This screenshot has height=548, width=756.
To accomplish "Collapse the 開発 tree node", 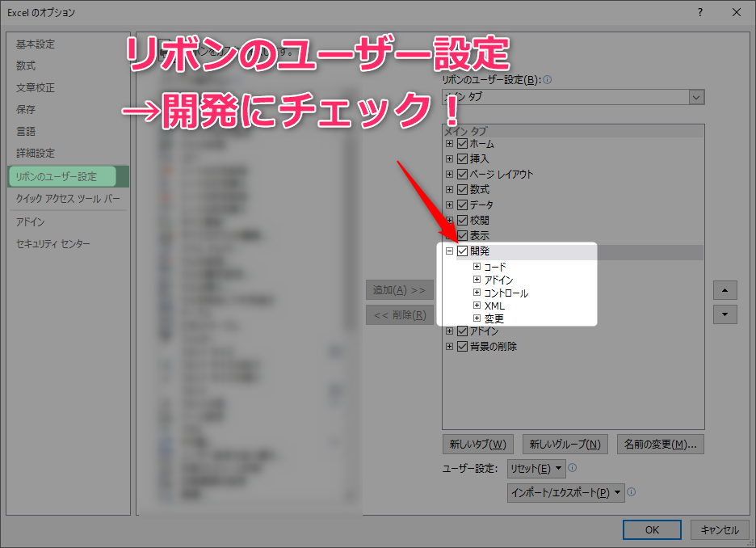I will [449, 251].
